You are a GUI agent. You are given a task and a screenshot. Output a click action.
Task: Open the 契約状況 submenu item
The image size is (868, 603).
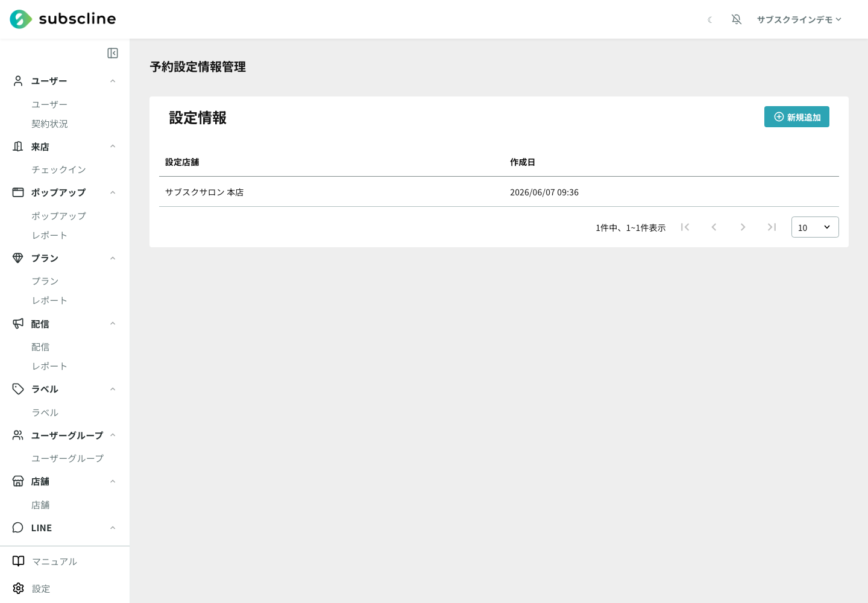point(49,124)
